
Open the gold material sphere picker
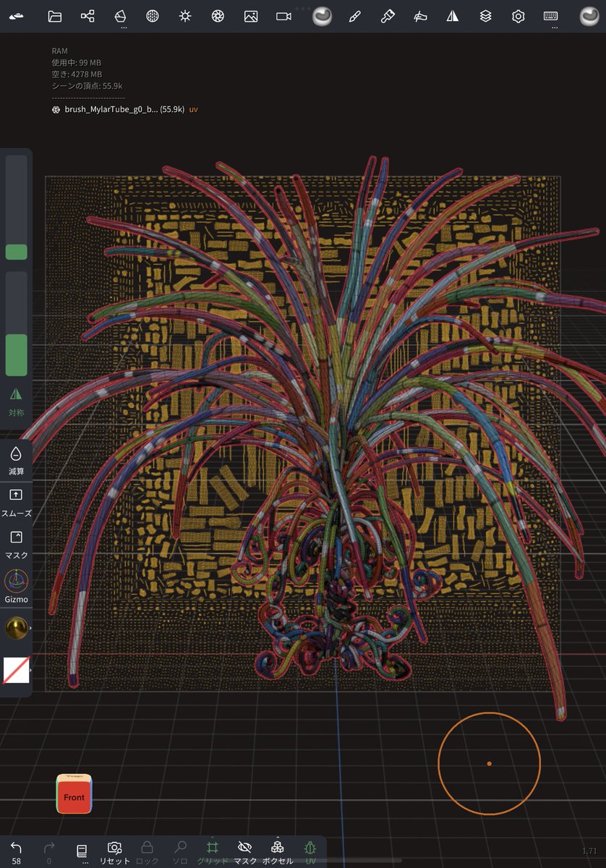pyautogui.click(x=16, y=629)
